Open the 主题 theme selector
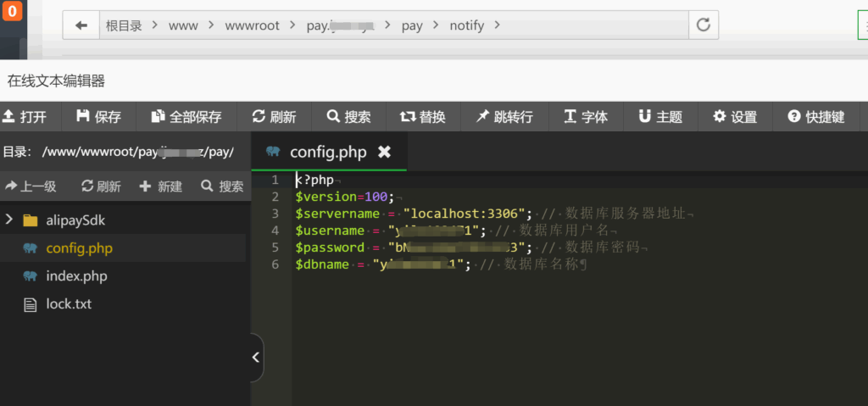The width and height of the screenshot is (868, 406). (x=660, y=117)
